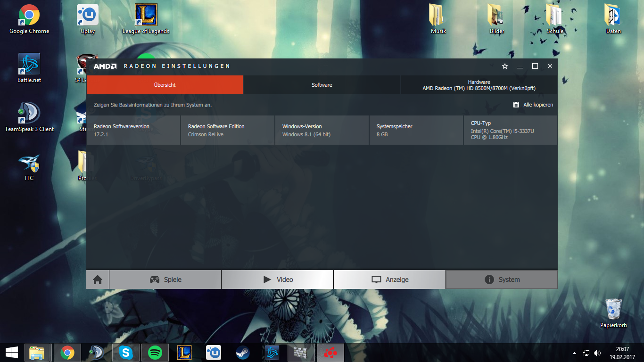Open the Hardware AMD Radeon HD 8500M/8700M tab
This screenshot has width=644, height=362.
click(479, 85)
